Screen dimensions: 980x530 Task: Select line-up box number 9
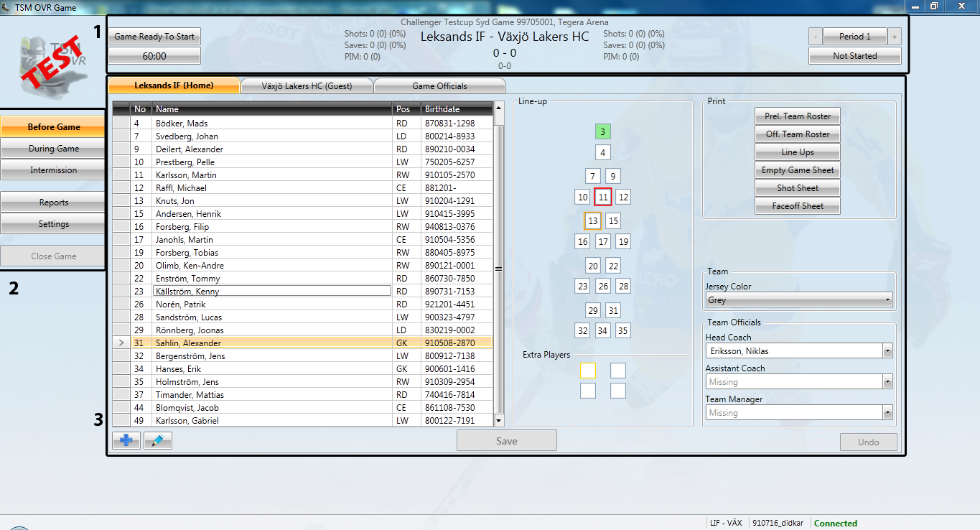[x=612, y=176]
